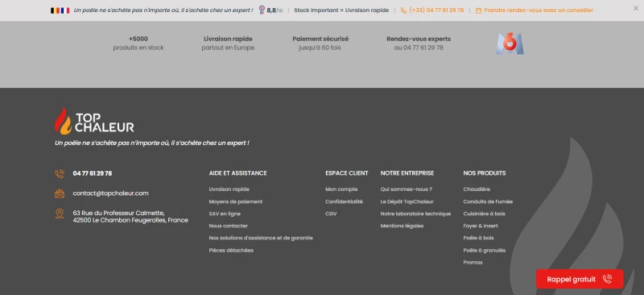Request a free callback via Rappel gratuit
This screenshot has height=295, width=644.
pyautogui.click(x=580, y=279)
